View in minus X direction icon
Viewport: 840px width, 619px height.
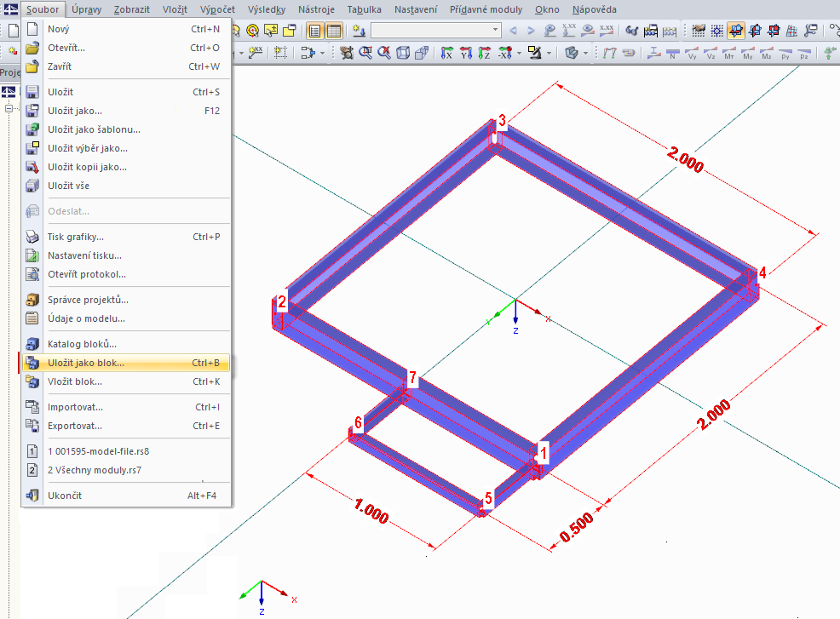(x=504, y=53)
